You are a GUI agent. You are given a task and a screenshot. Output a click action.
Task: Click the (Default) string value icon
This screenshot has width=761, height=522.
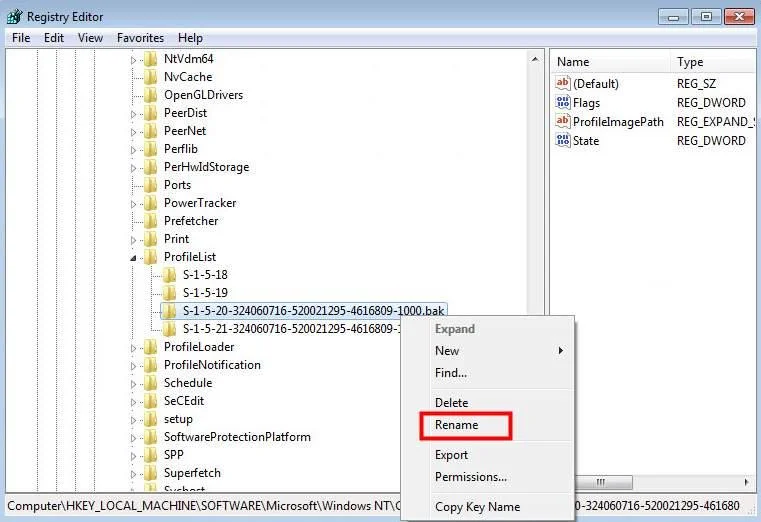click(x=562, y=83)
